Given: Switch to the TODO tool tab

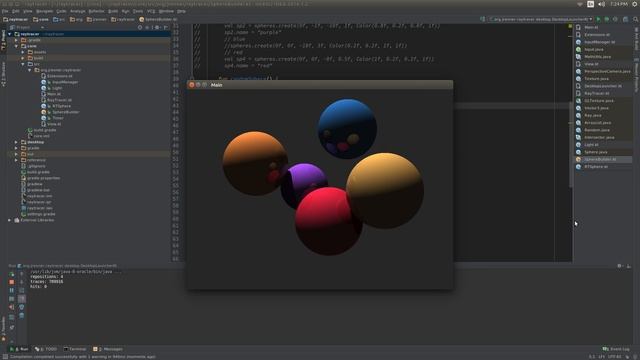Looking at the screenshot, I should coord(46,349).
